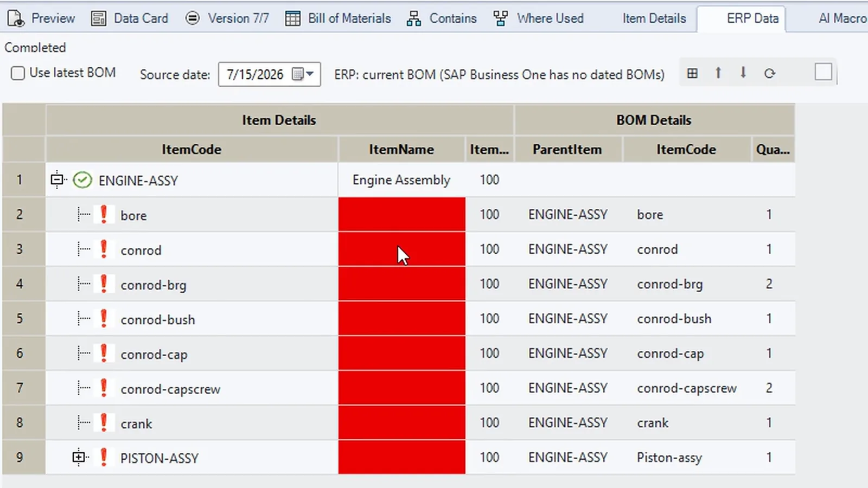Click the red warning icon on conrod row
The width and height of the screenshot is (868, 488).
(x=104, y=249)
